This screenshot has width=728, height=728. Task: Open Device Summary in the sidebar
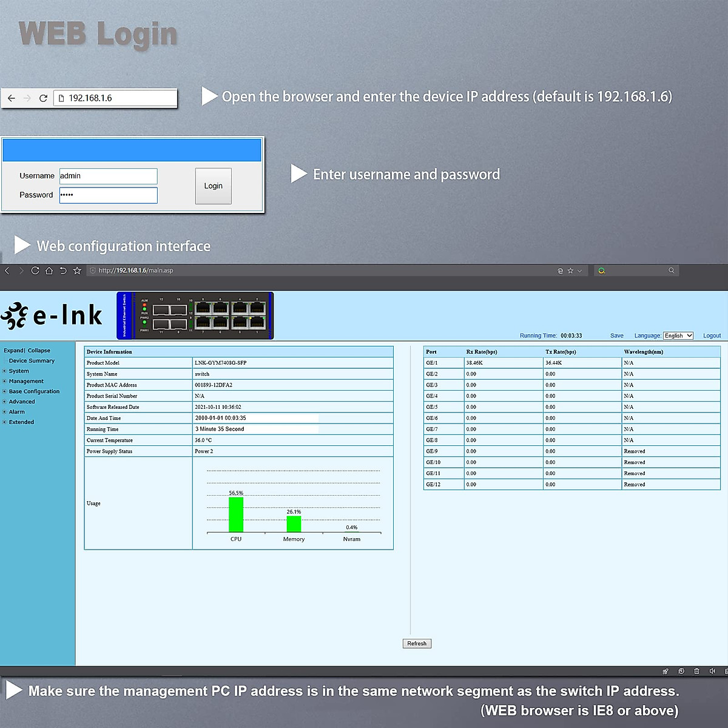click(x=32, y=361)
